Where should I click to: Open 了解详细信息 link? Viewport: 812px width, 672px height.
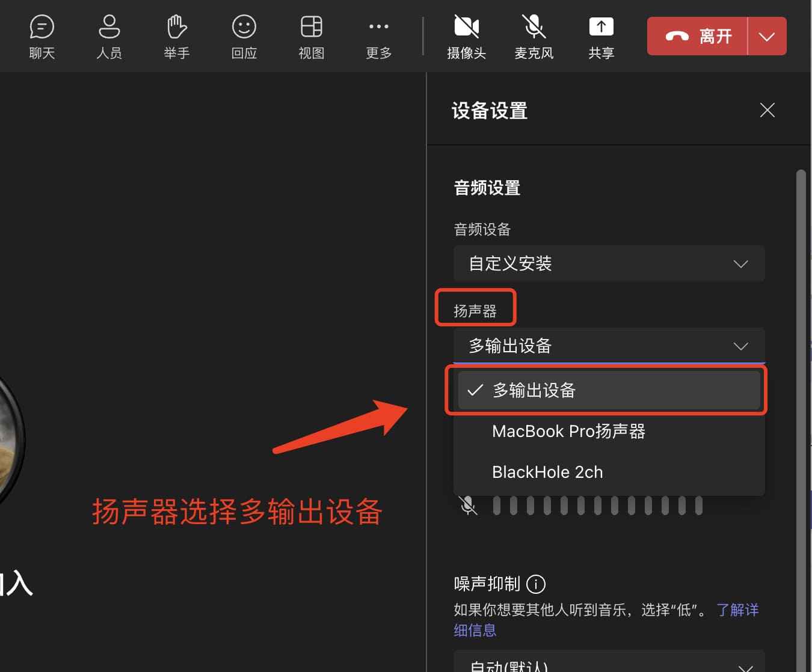tap(737, 609)
